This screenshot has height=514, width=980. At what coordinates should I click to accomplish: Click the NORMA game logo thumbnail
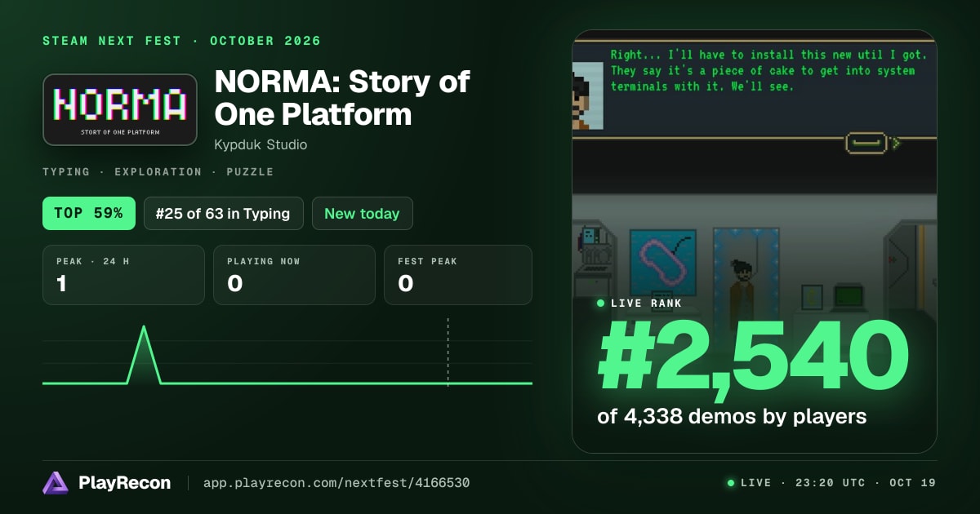120,110
